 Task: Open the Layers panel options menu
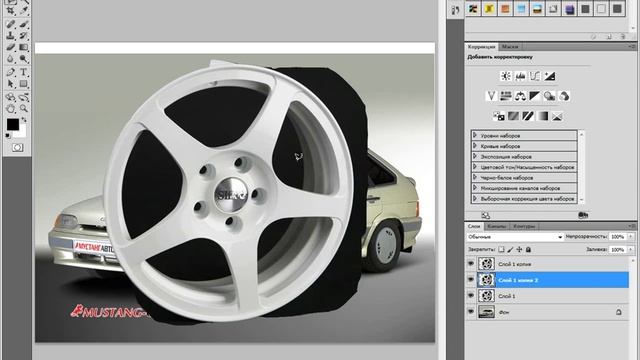(x=632, y=226)
